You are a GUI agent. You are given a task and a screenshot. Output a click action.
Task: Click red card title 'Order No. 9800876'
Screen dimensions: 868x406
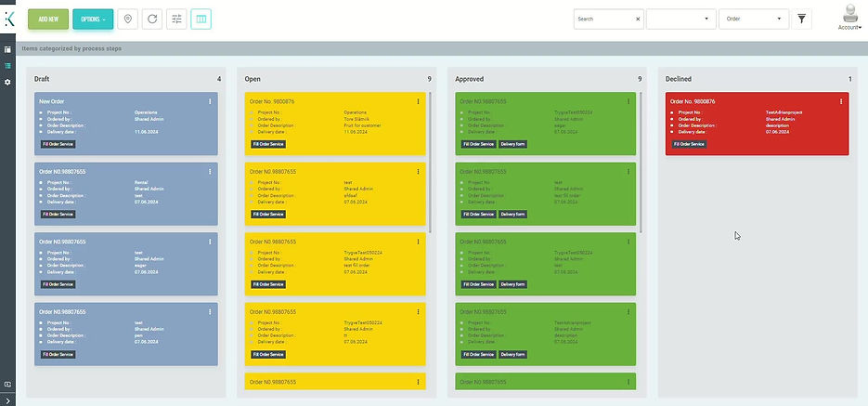[693, 101]
